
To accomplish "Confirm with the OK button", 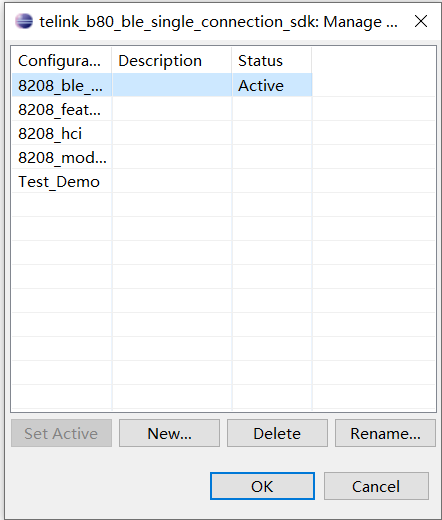I will point(262,486).
